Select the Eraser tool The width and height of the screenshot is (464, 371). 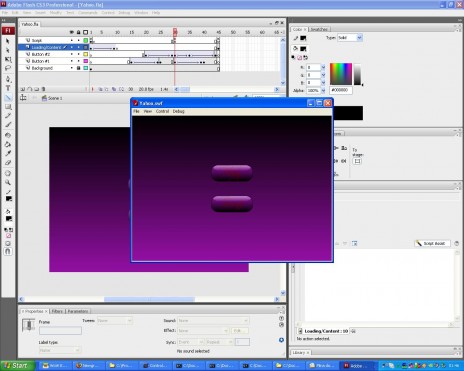pos(8,163)
